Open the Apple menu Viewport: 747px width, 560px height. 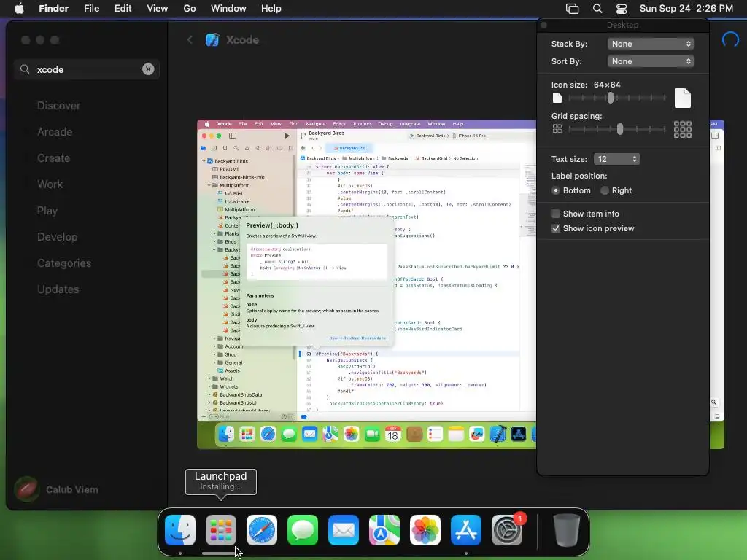pyautogui.click(x=19, y=9)
